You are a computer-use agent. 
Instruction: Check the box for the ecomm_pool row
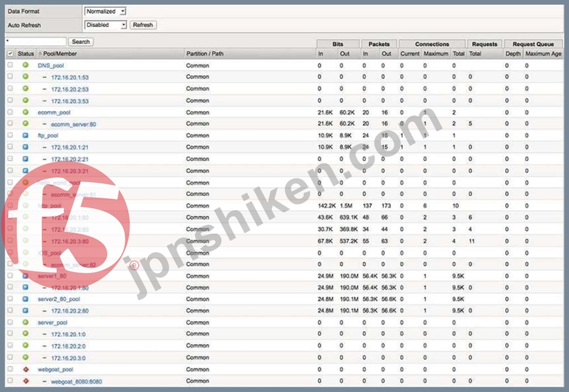coord(10,112)
